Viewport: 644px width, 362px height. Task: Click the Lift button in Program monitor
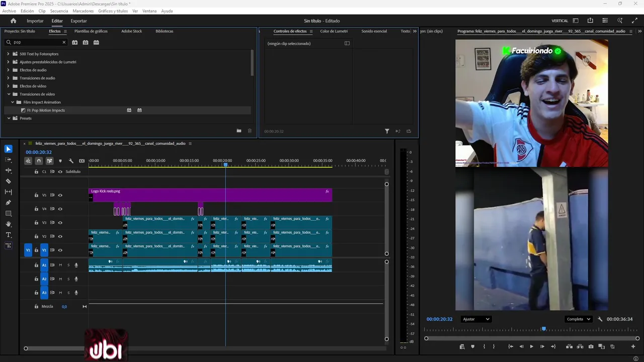569,346
